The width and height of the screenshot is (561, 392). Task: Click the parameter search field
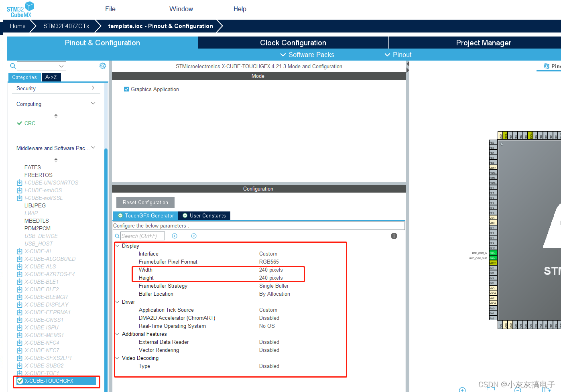[x=142, y=236]
